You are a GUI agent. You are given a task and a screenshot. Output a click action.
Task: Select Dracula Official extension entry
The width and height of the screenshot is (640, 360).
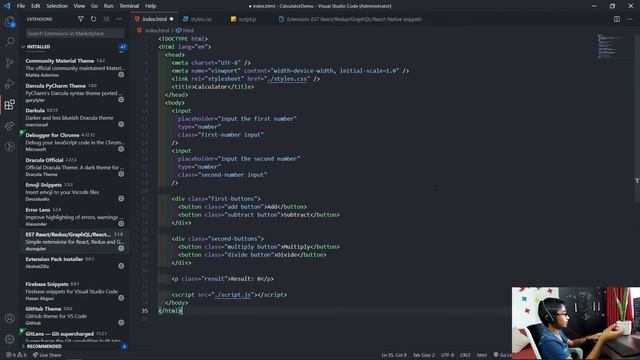[73, 167]
